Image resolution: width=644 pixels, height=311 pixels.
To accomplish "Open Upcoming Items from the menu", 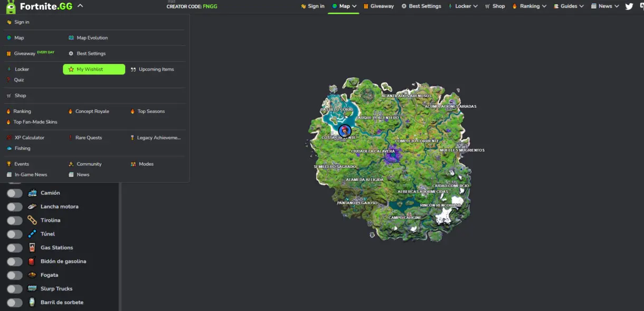I will 152,69.
